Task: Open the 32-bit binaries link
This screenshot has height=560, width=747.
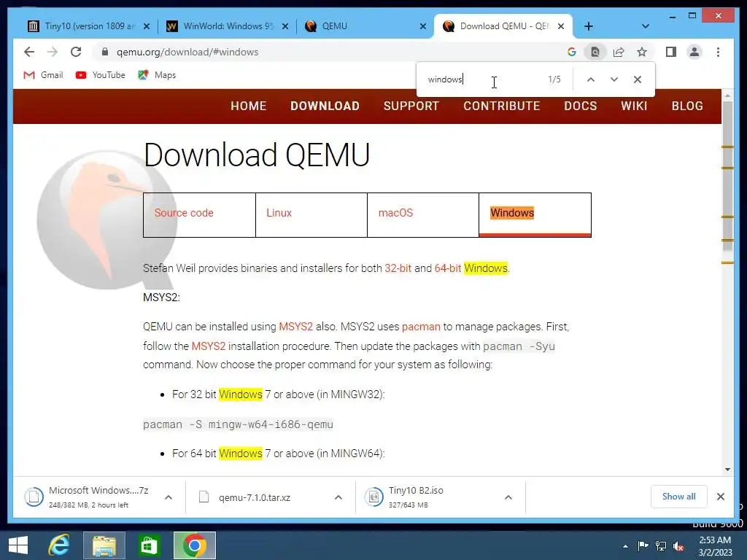Action: pyautogui.click(x=398, y=268)
